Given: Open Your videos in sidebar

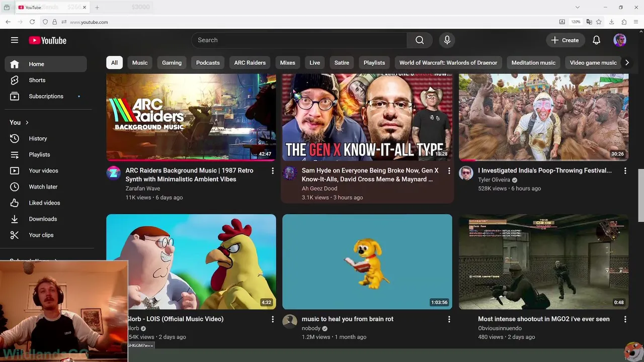Looking at the screenshot, I should pos(46,170).
